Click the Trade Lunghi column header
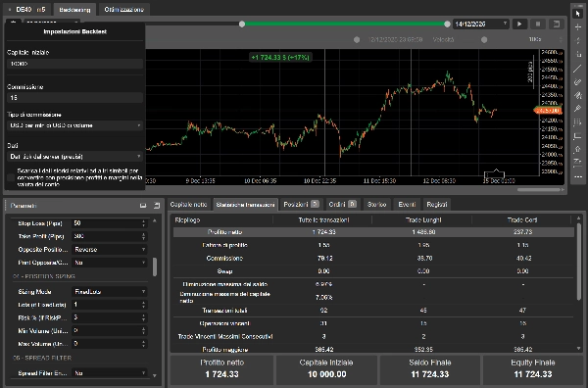The height and width of the screenshot is (388, 588). click(423, 220)
